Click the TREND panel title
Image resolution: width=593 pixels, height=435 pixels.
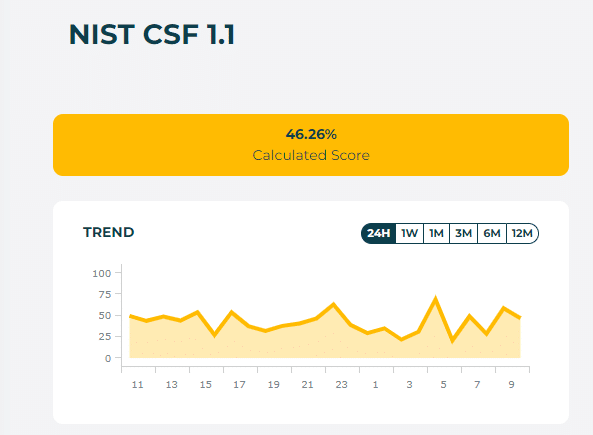[x=109, y=232]
